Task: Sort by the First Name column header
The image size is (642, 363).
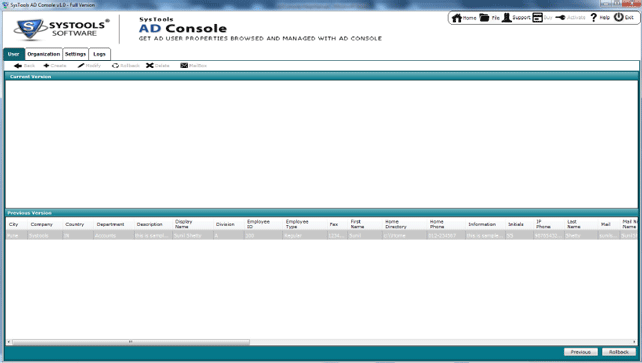Action: pos(365,224)
